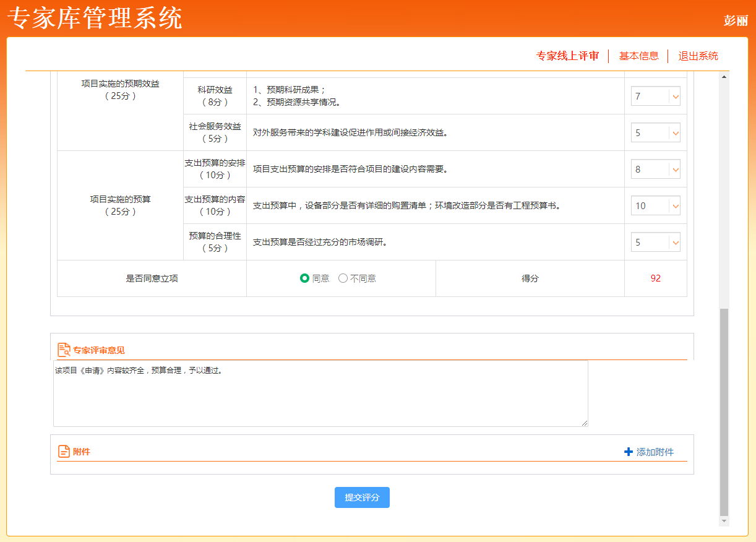Image resolution: width=756 pixels, height=542 pixels.
Task: Click the 专家库管理系统 title
Action: pyautogui.click(x=95, y=19)
